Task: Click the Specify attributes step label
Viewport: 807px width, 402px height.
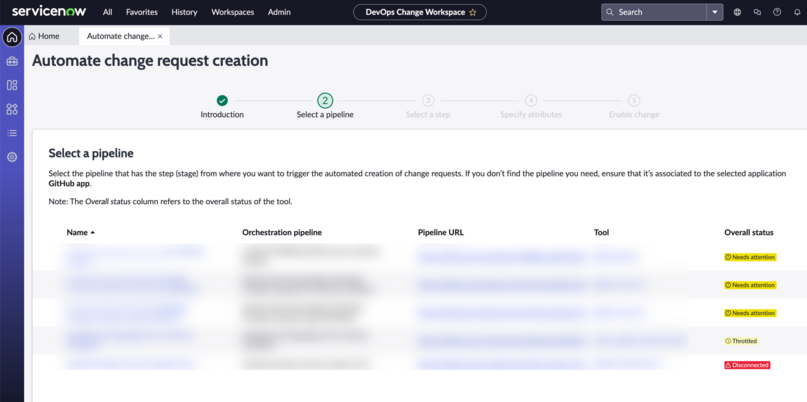Action: click(x=531, y=115)
